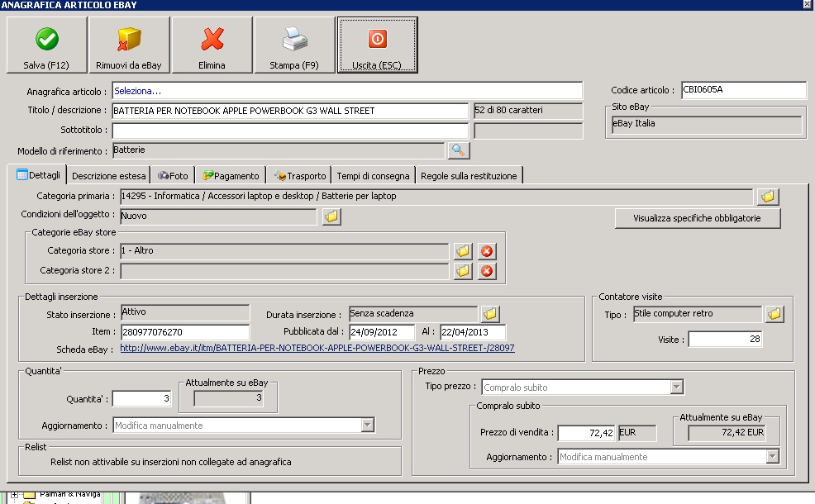
Task: Click the Condizioni dell'oggetto Nuovo field
Action: click(217, 216)
